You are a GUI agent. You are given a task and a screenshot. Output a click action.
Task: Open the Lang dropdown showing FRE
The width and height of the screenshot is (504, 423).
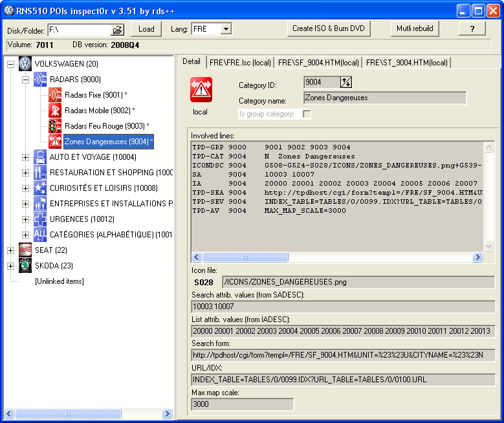point(226,29)
